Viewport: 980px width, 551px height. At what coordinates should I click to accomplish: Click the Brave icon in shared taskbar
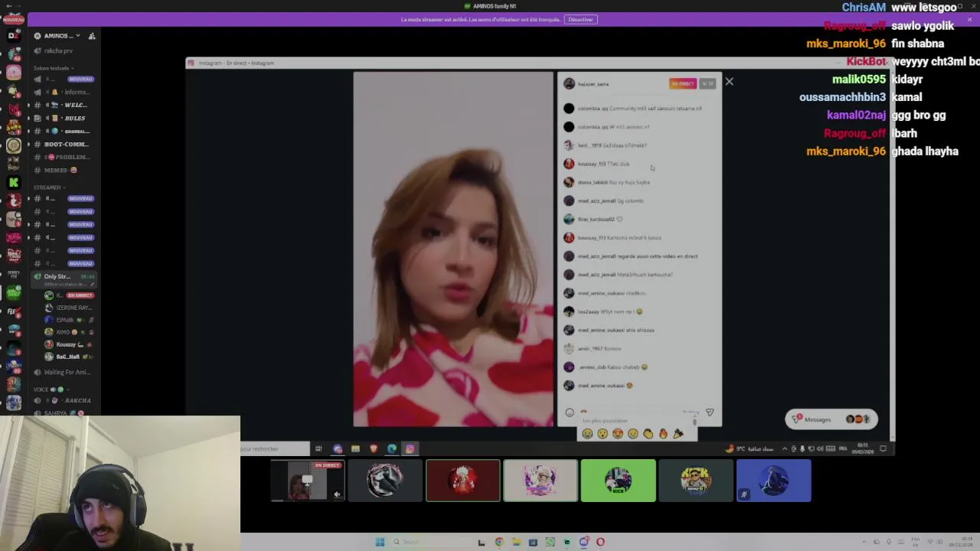pos(374,448)
